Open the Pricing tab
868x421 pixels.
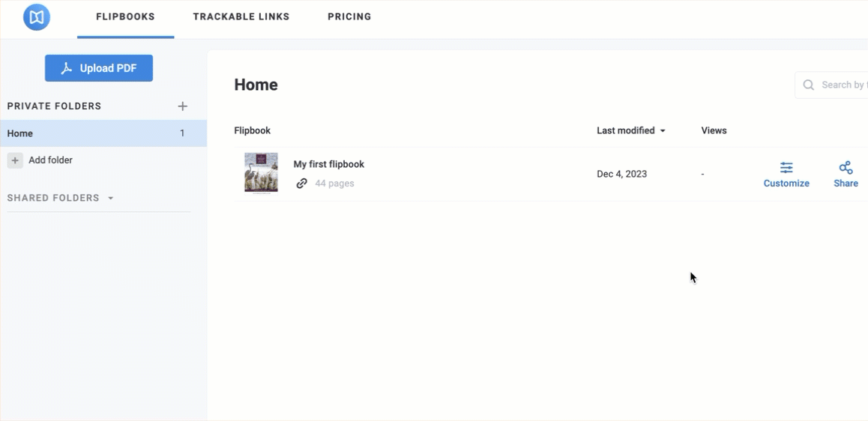(349, 16)
